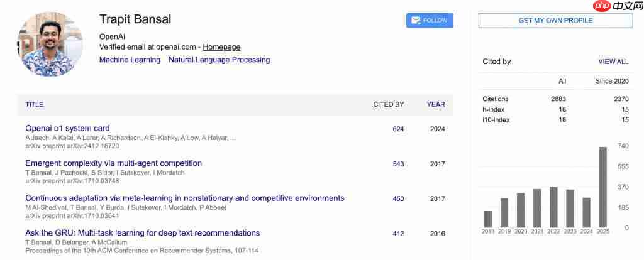Open the paper Openai o1 system card
The width and height of the screenshot is (644, 260).
coord(68,128)
